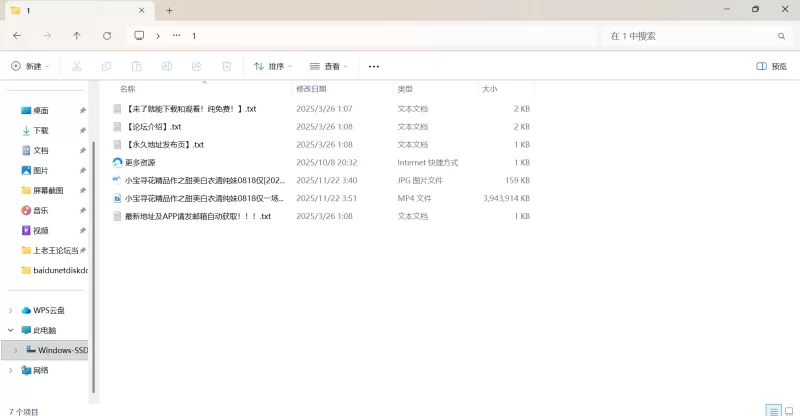The image size is (800, 416).
Task: Open the 排序 (Sort) dropdown
Action: tap(273, 66)
